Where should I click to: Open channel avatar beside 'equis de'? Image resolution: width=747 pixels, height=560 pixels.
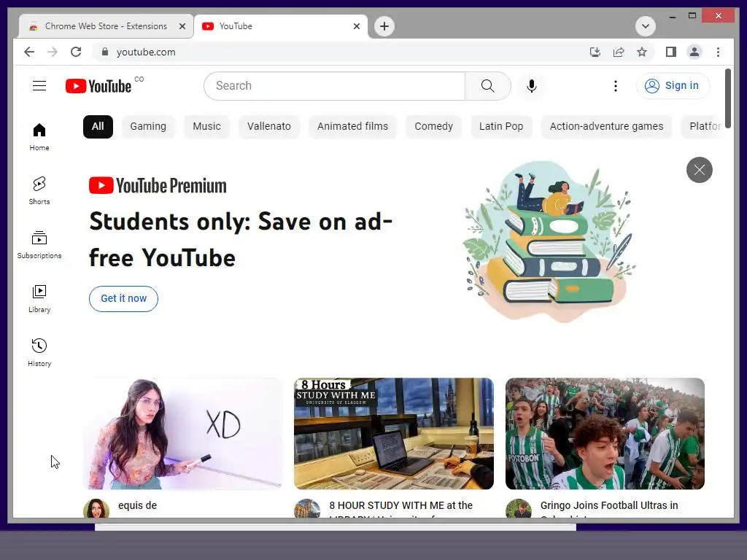96,510
